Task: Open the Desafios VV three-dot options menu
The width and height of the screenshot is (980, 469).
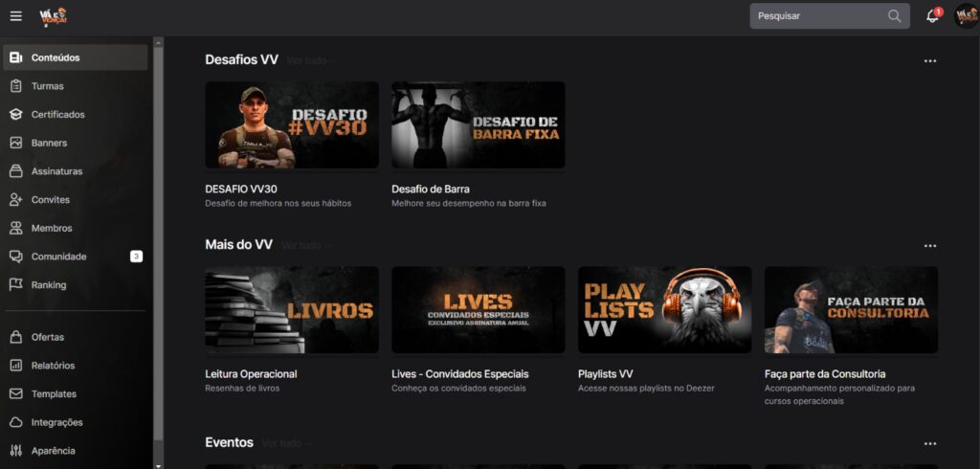Action: 929,60
